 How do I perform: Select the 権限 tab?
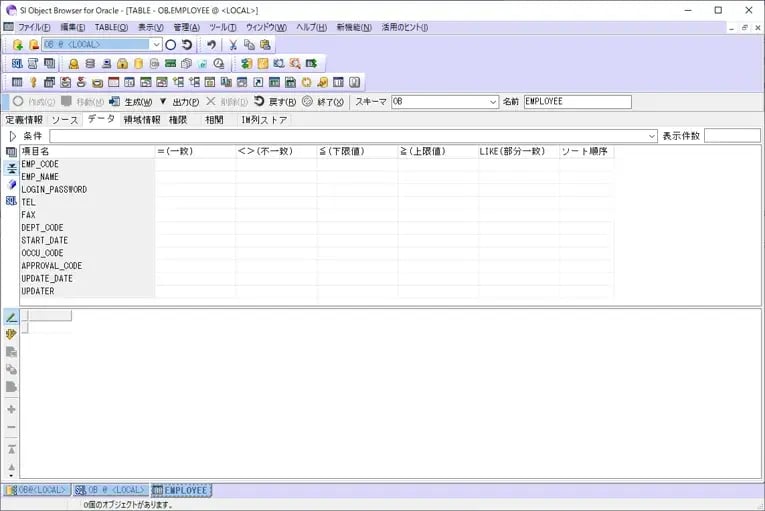pos(177,120)
